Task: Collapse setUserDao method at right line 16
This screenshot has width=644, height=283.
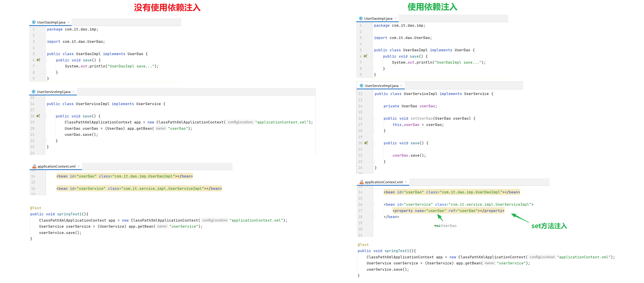Action: pyautogui.click(x=373, y=119)
